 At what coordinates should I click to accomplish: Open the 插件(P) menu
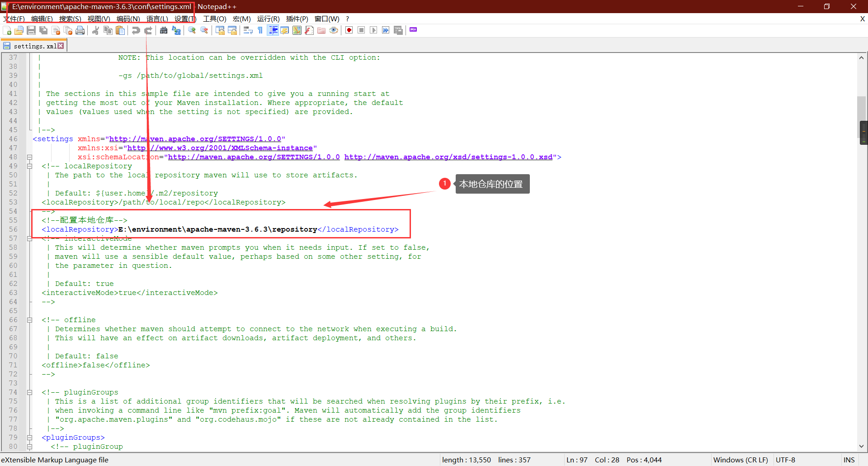(297, 19)
